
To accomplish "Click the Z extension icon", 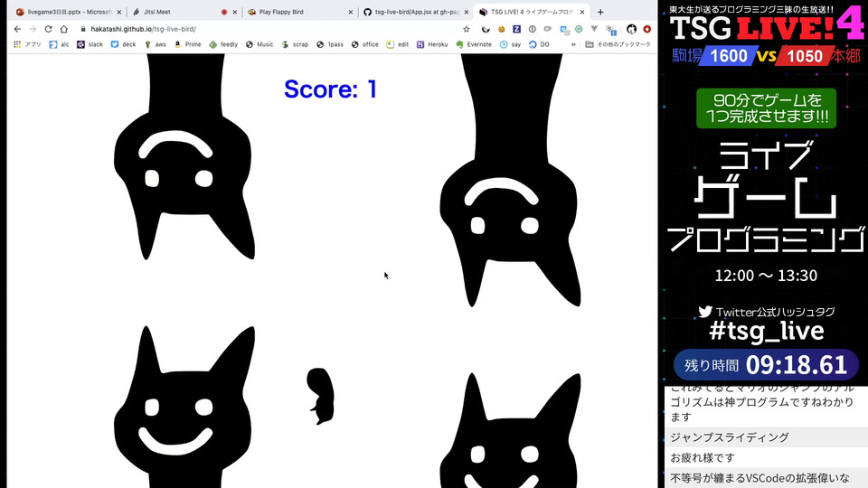I will [516, 29].
